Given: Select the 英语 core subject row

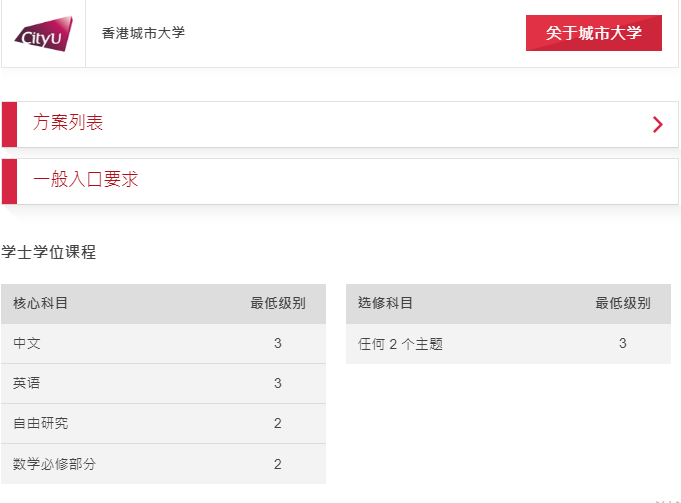Looking at the screenshot, I should point(163,384).
